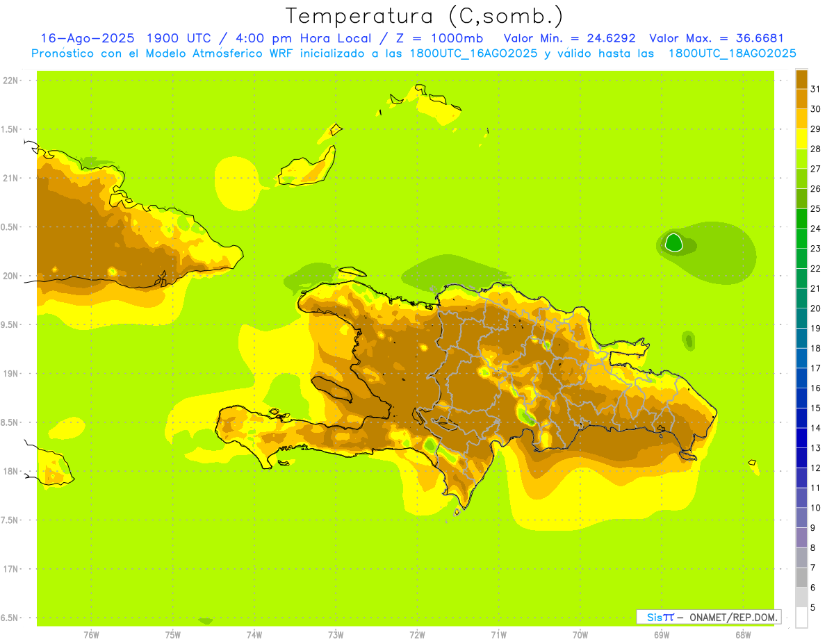This screenshot has width=834, height=644.
Task: Click the '9.5N' latitude label
Action: pyautogui.click(x=10, y=325)
